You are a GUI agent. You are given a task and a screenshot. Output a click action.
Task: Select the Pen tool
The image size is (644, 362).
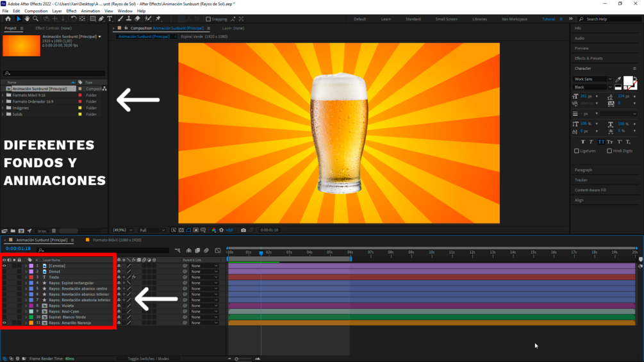pyautogui.click(x=101, y=19)
